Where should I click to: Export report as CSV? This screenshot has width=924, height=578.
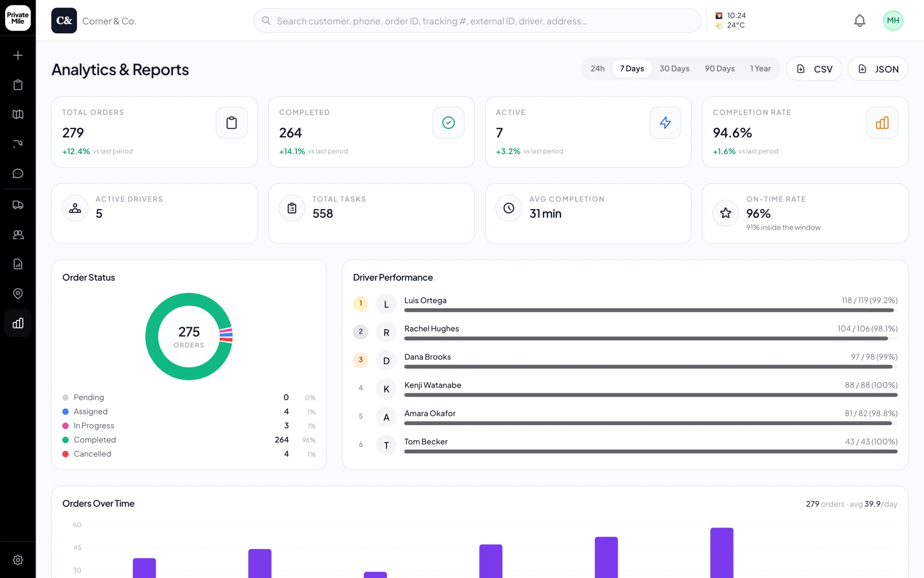(x=814, y=69)
